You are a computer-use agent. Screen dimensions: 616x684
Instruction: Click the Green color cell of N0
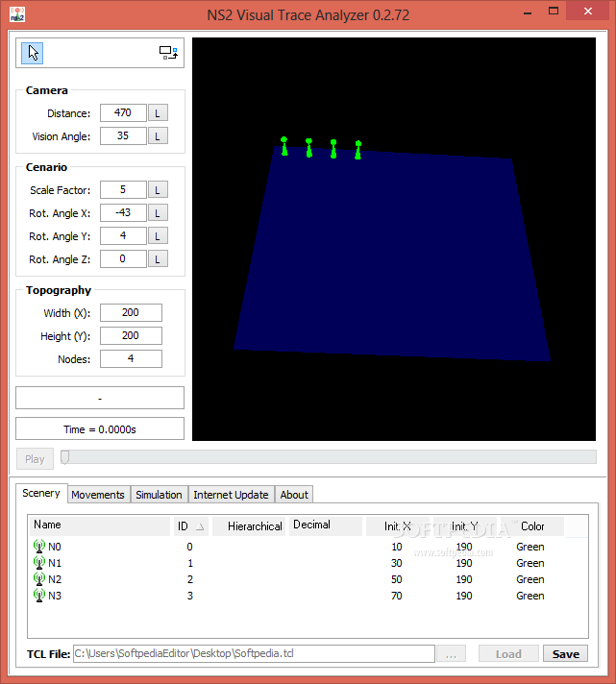coord(530,547)
